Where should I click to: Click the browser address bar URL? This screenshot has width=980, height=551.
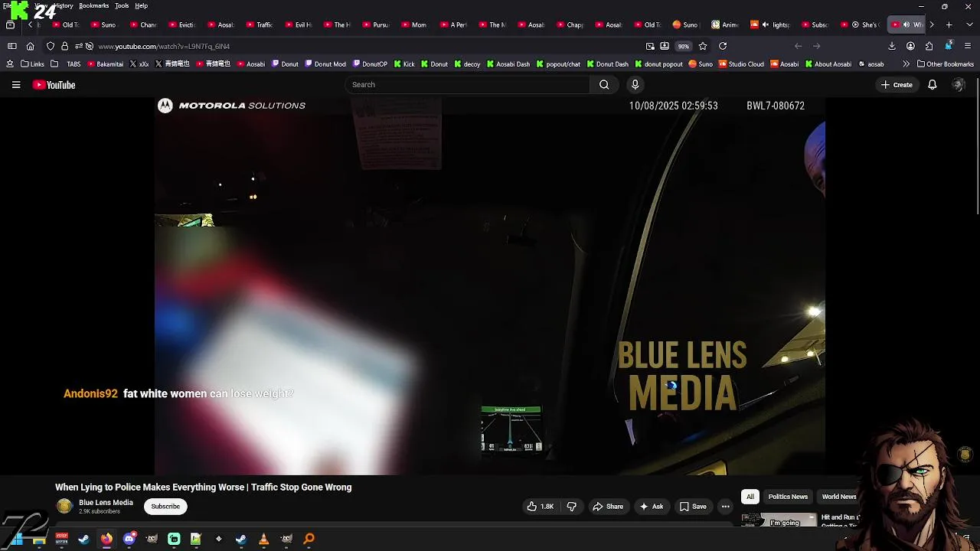[x=164, y=47]
